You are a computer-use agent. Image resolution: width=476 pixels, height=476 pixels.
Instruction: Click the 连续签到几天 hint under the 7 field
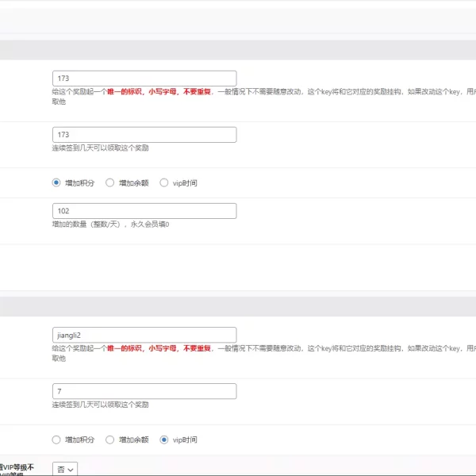tap(100, 405)
